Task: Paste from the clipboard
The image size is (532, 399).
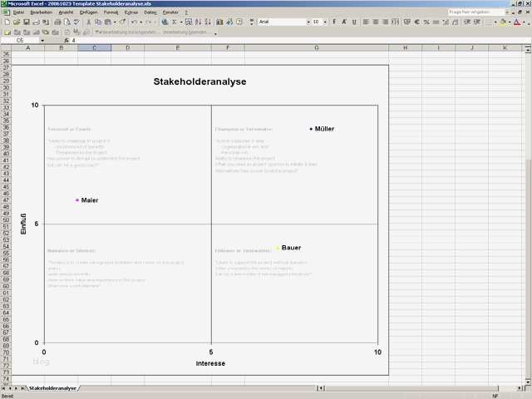Action: 108,22
